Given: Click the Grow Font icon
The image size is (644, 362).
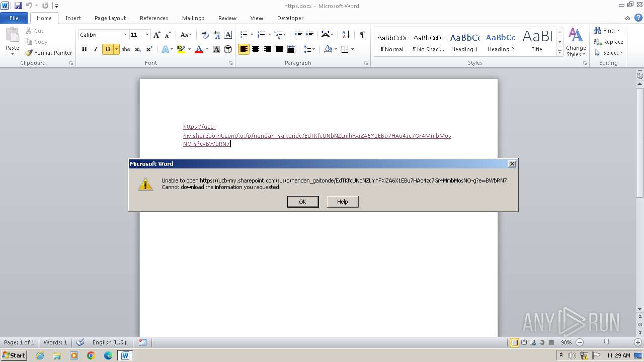Looking at the screenshot, I should point(157,35).
